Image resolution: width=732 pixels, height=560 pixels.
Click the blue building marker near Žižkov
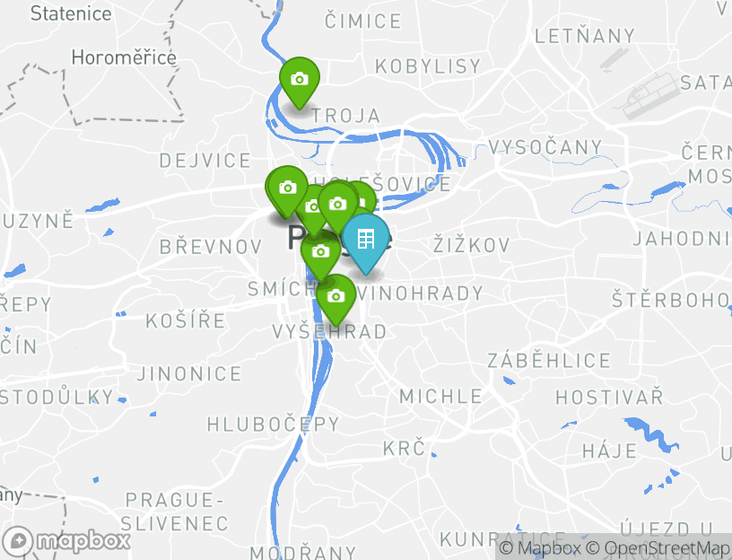(x=366, y=243)
